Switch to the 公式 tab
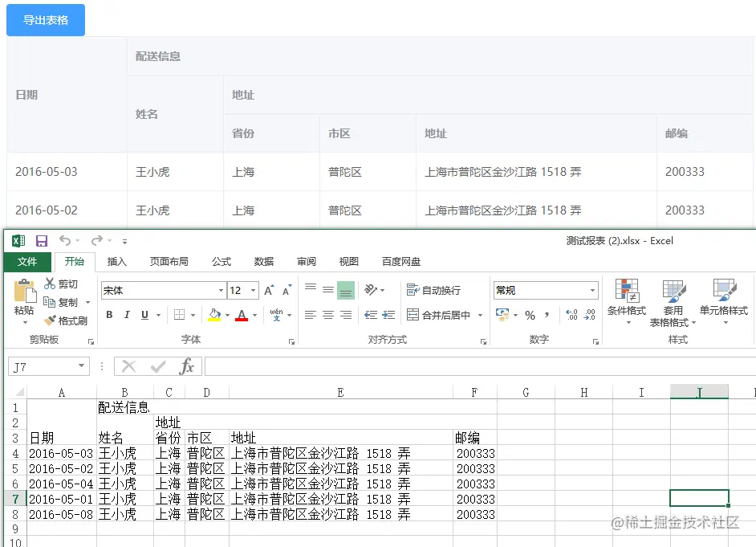 [222, 261]
